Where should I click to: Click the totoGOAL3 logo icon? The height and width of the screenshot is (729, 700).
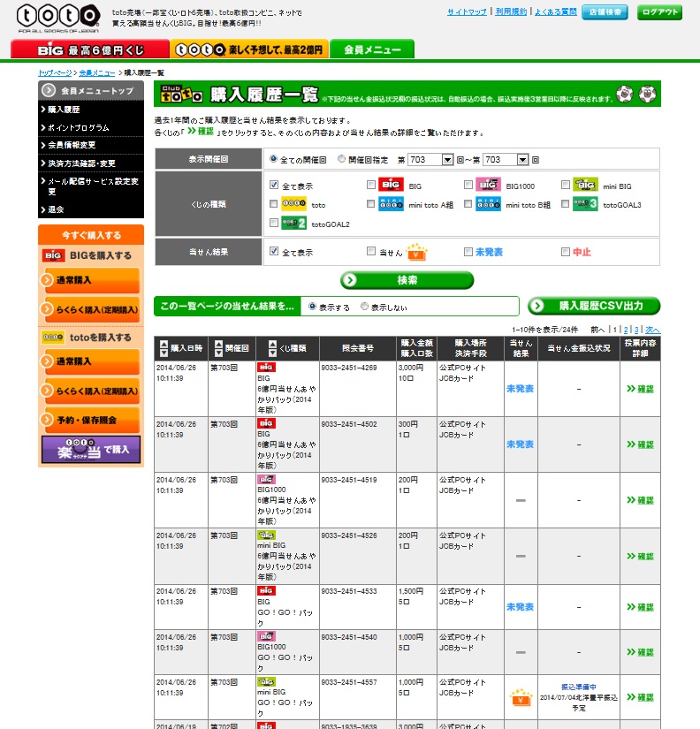pyautogui.click(x=585, y=203)
